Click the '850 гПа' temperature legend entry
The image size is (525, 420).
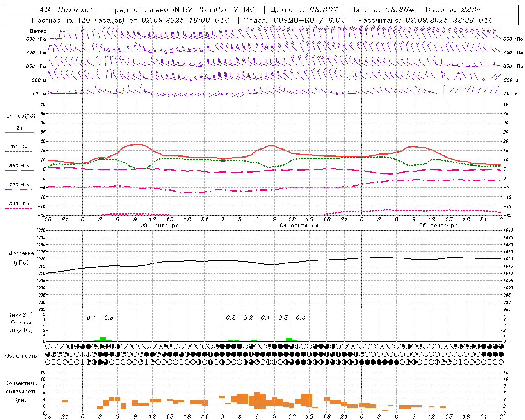click(19, 166)
